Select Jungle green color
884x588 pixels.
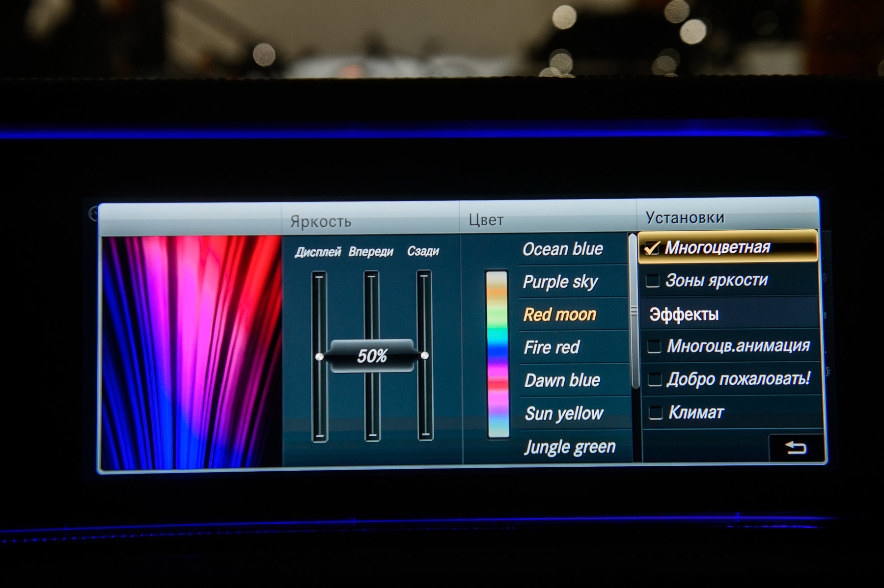pyautogui.click(x=570, y=447)
